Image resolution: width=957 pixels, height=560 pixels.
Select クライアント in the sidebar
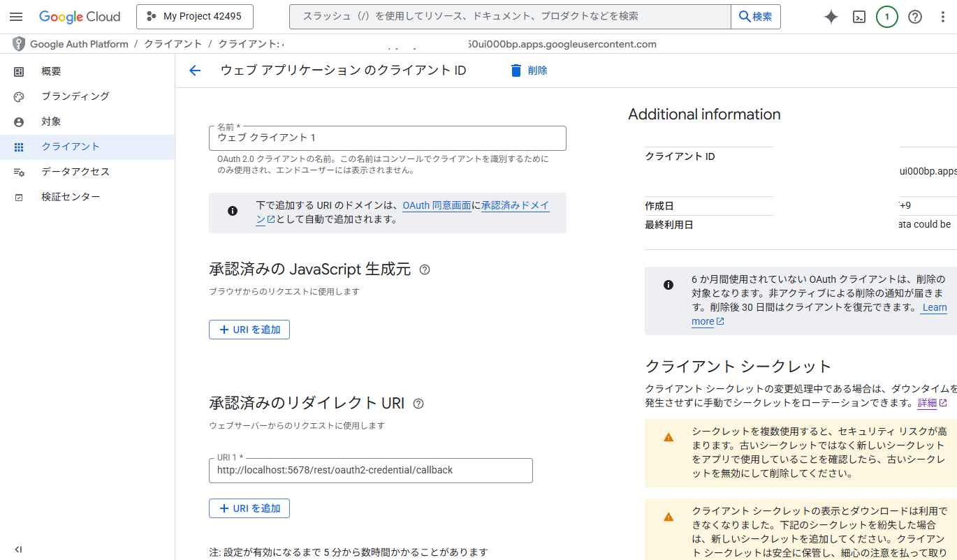point(87,147)
